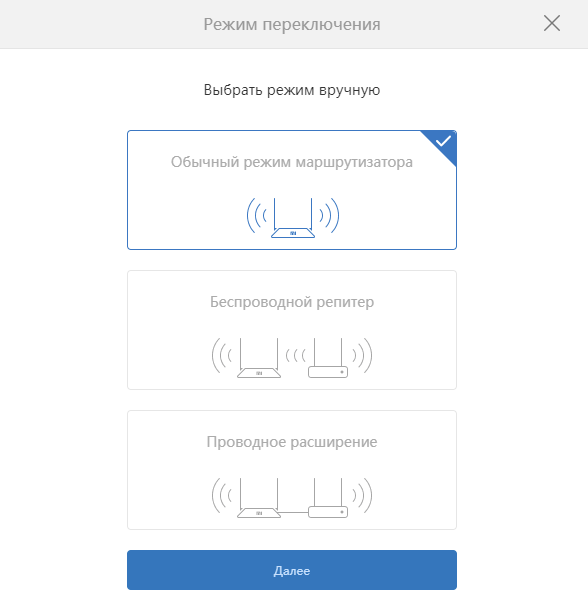
Task: Pick the Проводное расширение mode
Action: 292,470
